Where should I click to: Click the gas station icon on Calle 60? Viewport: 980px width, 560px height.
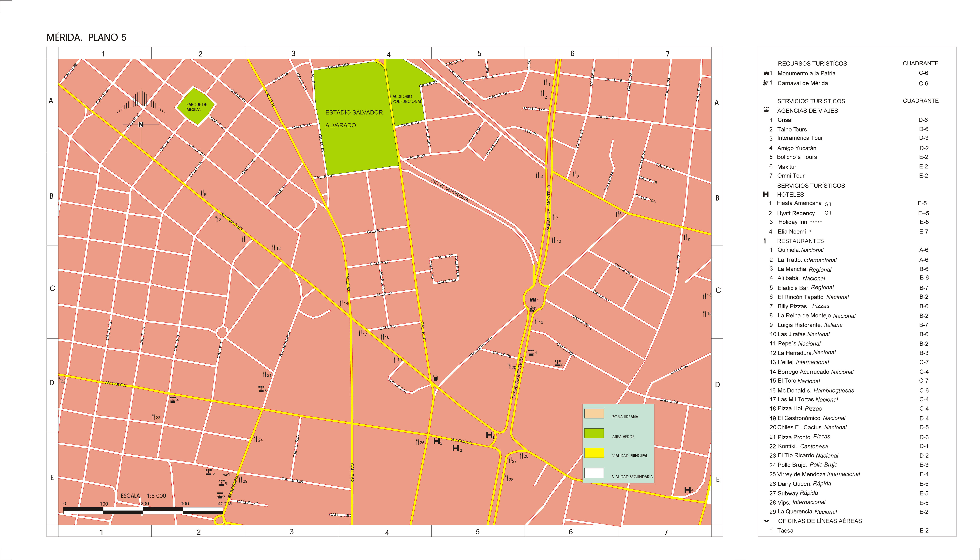435,378
